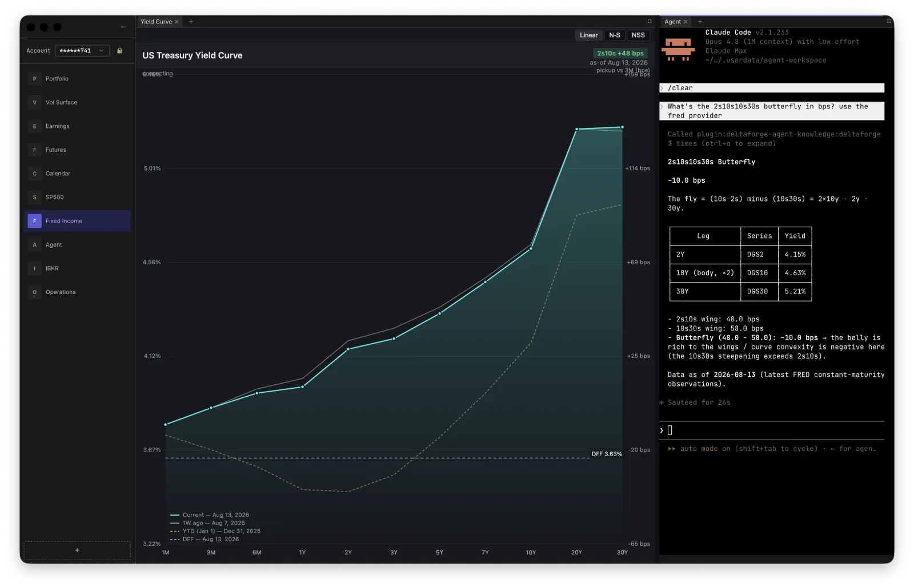914x588 pixels.
Task: Open the Agent sidebar entry
Action: tap(78, 244)
